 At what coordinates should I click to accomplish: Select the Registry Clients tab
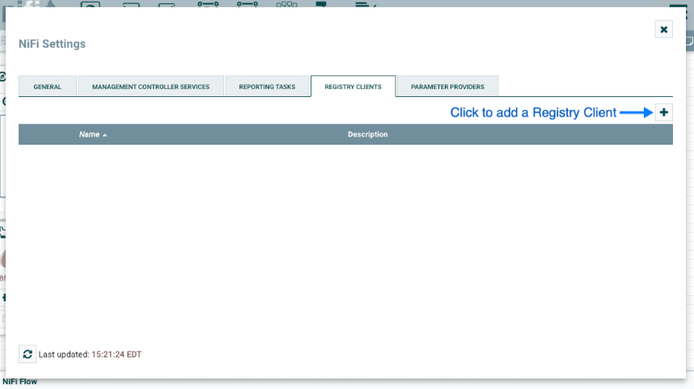[x=353, y=86]
